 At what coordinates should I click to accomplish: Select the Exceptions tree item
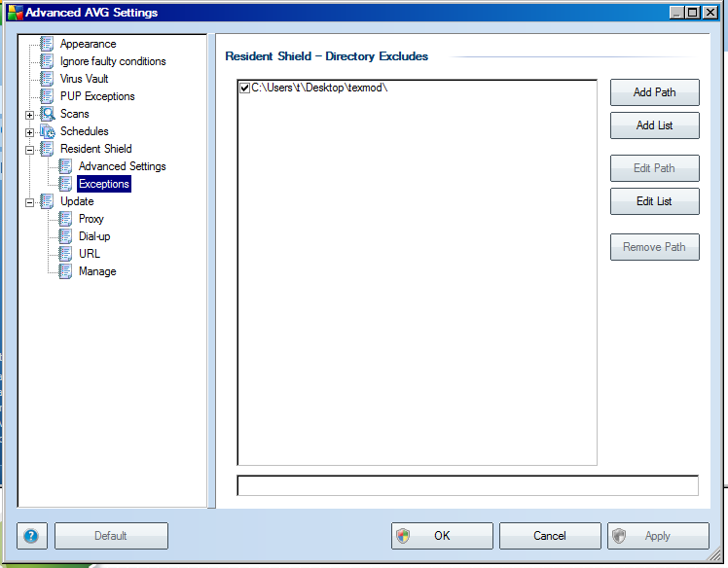(104, 184)
